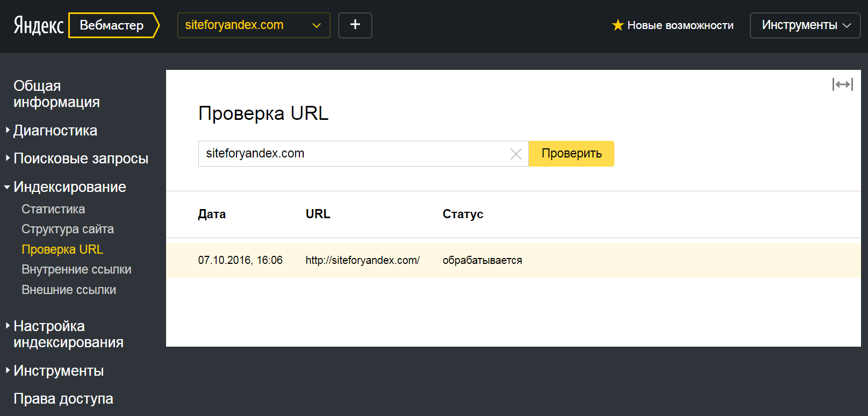868x416 pixels.
Task: Open Структура сайта page
Action: click(68, 229)
